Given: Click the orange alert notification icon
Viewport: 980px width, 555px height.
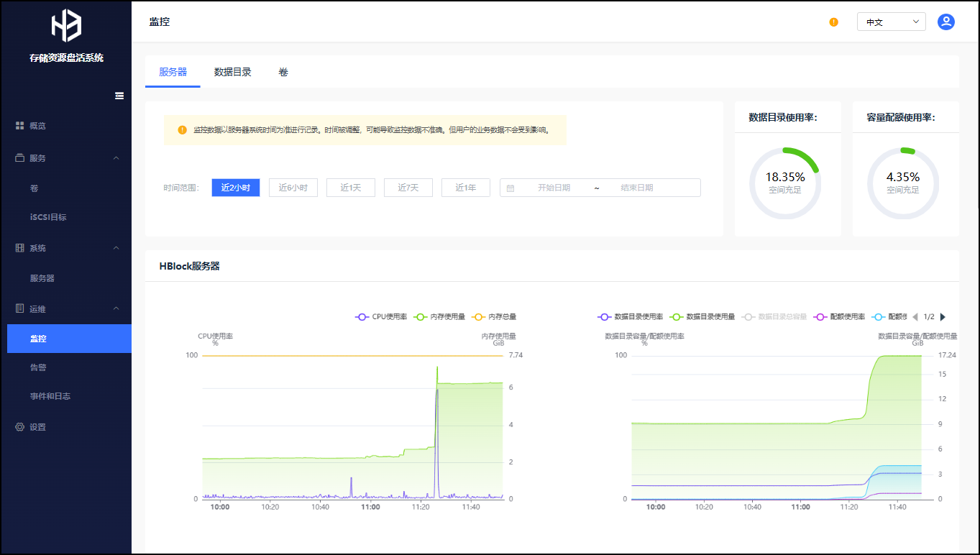Looking at the screenshot, I should pyautogui.click(x=833, y=22).
